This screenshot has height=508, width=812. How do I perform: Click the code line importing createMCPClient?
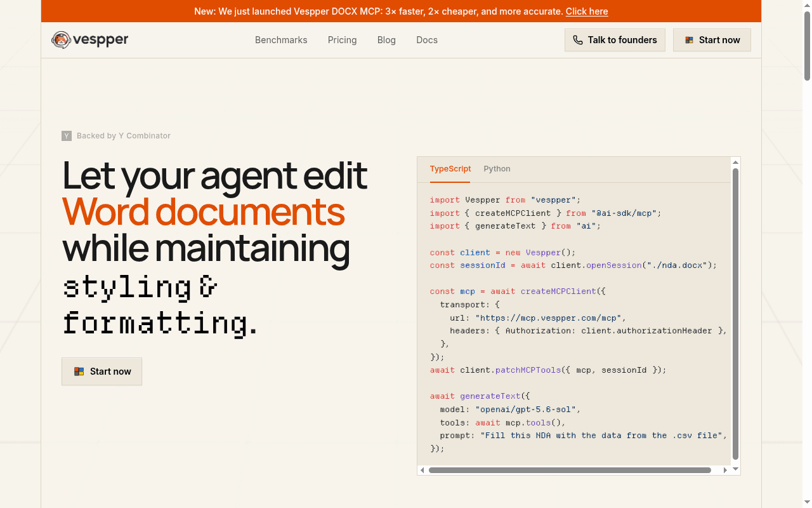(x=546, y=213)
